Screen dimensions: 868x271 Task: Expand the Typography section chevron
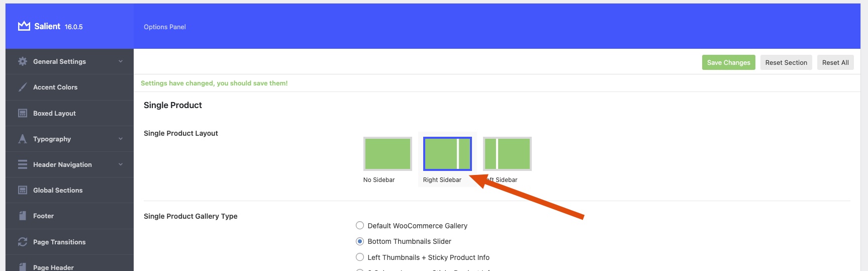pos(121,139)
